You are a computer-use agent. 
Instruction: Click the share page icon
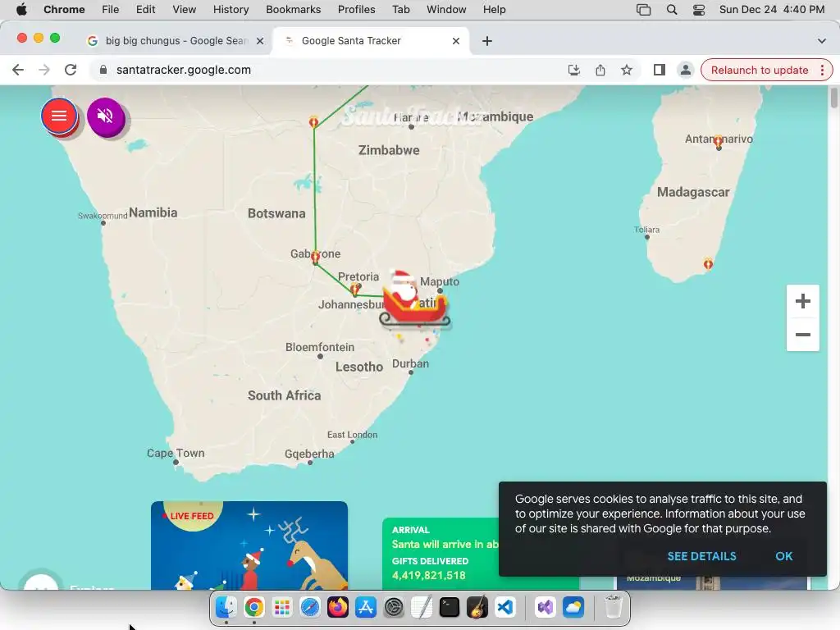600,70
